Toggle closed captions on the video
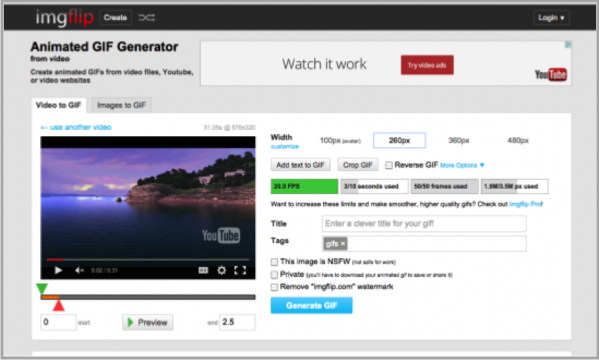Image resolution: width=599 pixels, height=360 pixels. coord(203,270)
